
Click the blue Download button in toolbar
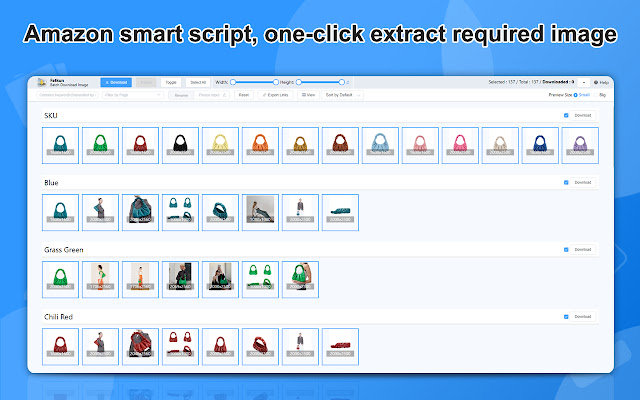(x=116, y=82)
